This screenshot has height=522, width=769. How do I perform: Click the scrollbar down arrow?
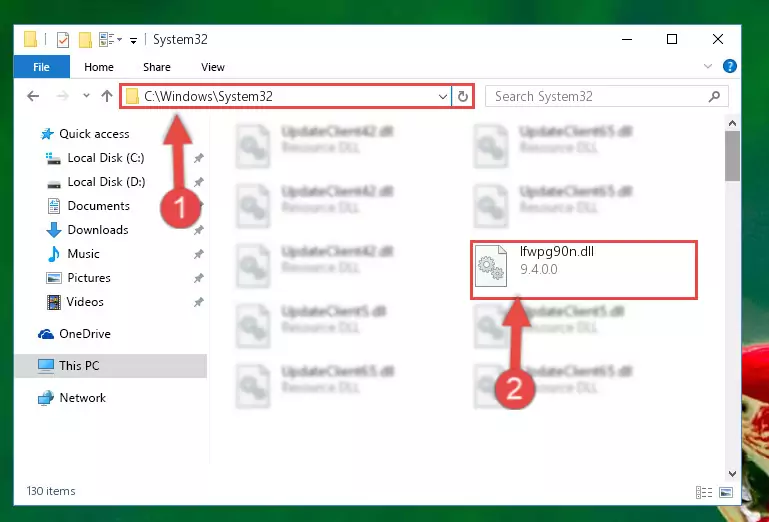point(732,473)
